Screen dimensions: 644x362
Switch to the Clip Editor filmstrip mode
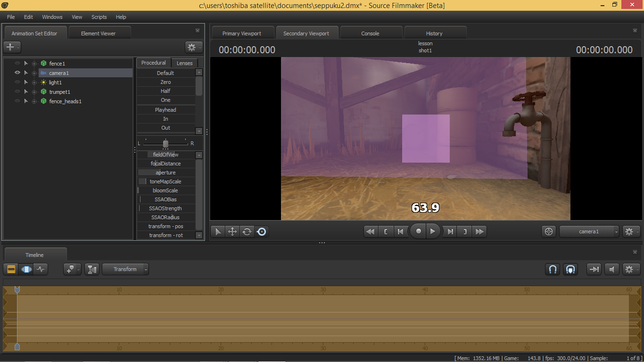(11, 269)
